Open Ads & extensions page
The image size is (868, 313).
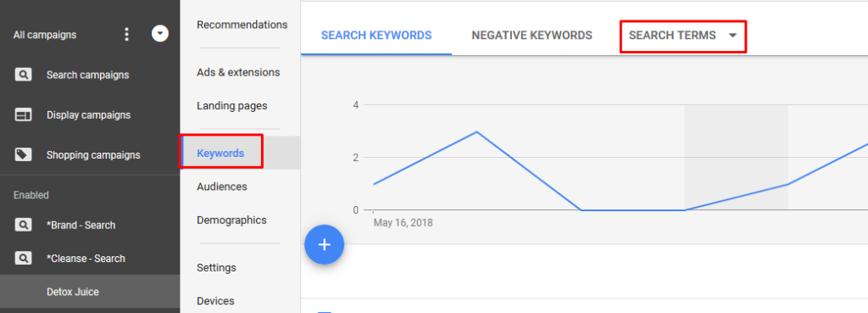coord(238,73)
